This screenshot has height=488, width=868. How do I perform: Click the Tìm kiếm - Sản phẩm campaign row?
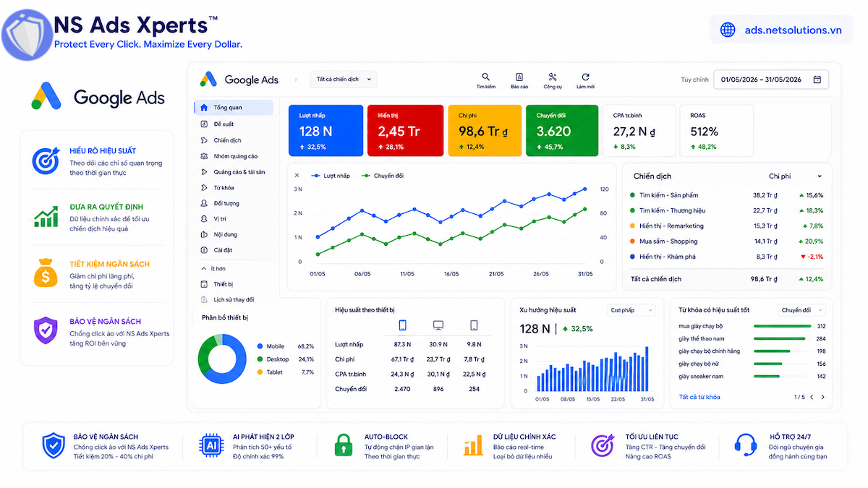pos(726,195)
